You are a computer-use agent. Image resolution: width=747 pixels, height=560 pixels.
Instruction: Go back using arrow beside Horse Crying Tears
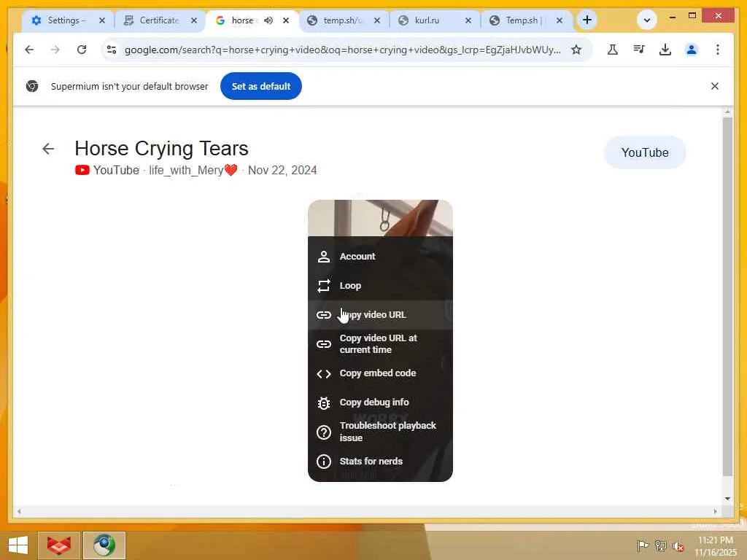[48, 149]
